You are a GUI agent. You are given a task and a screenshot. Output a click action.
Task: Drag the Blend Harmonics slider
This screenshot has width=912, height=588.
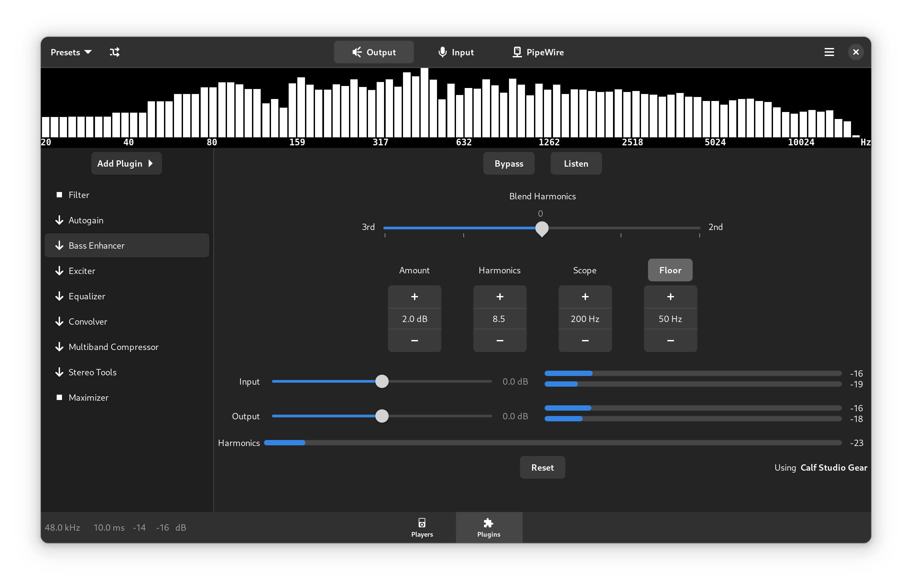point(542,228)
